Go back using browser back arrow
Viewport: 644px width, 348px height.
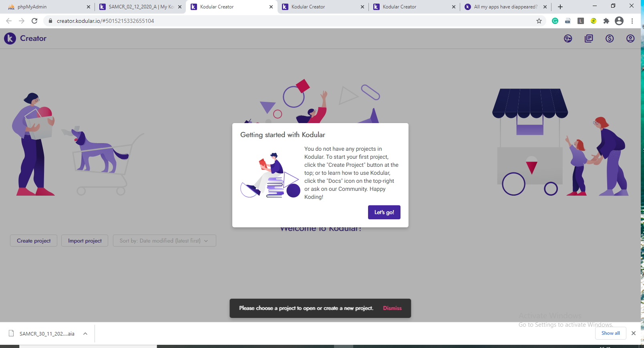[9, 21]
